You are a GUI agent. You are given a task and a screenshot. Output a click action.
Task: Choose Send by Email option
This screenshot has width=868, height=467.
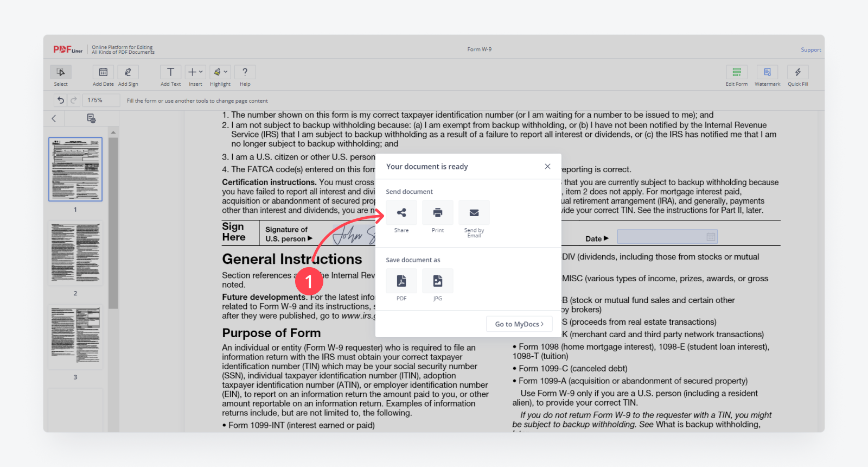pos(474,213)
